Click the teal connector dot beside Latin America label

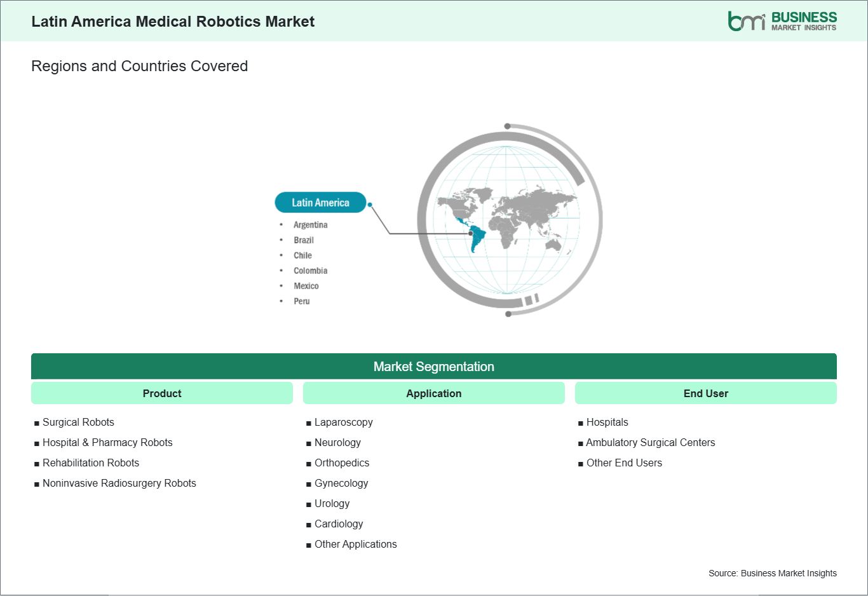[x=370, y=205]
